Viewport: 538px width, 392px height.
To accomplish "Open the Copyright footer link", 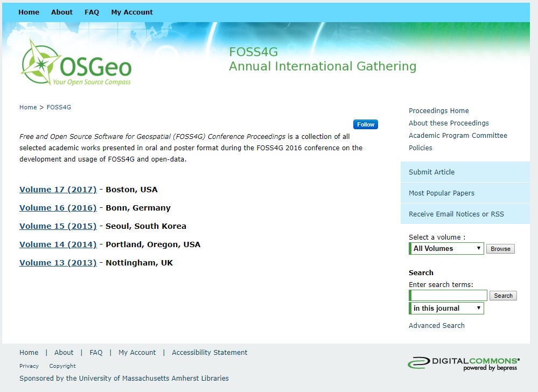I will coord(62,366).
